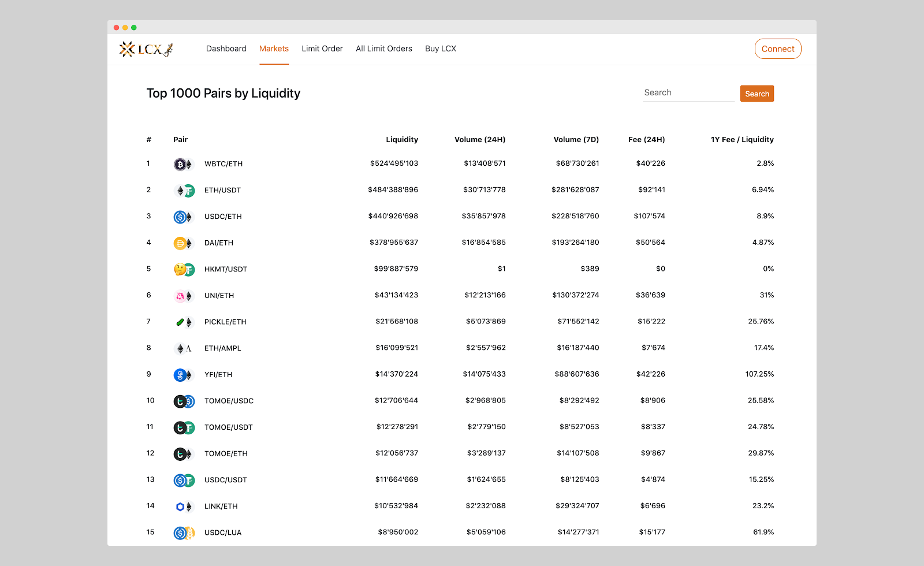
Task: Open the HKMT/USDT pair name
Action: (226, 270)
